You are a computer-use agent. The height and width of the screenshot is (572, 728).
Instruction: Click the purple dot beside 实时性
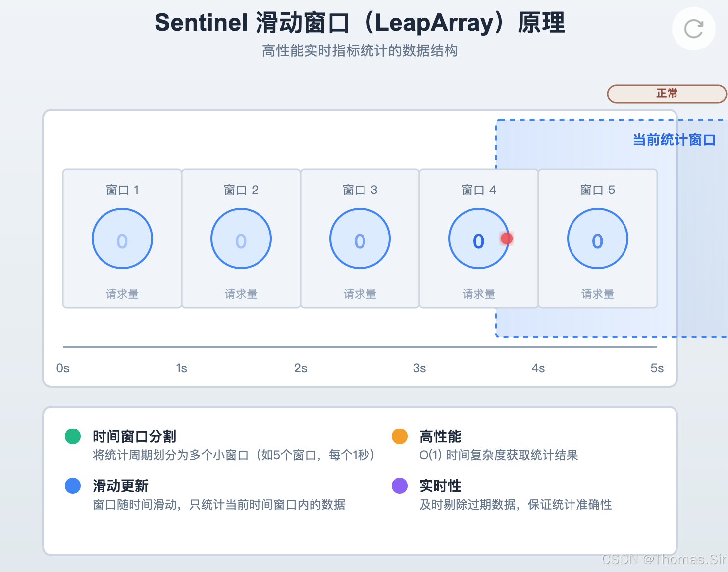point(400,486)
